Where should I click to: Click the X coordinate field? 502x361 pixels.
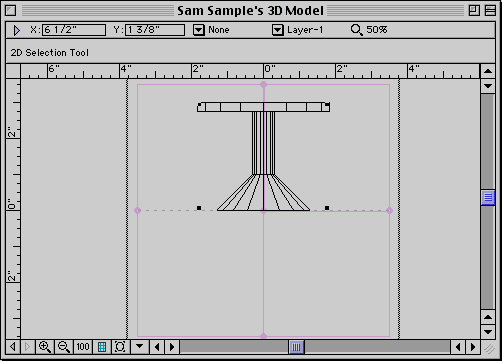[x=74, y=30]
